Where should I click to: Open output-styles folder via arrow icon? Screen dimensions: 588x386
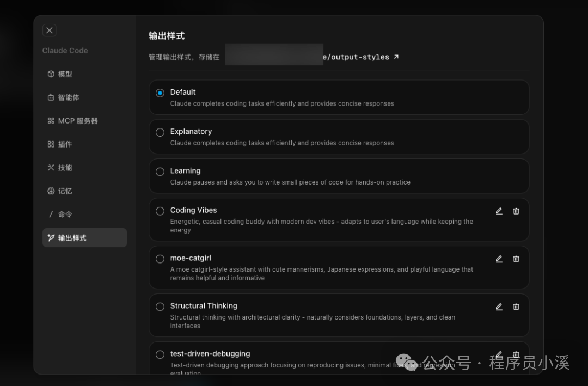396,57
